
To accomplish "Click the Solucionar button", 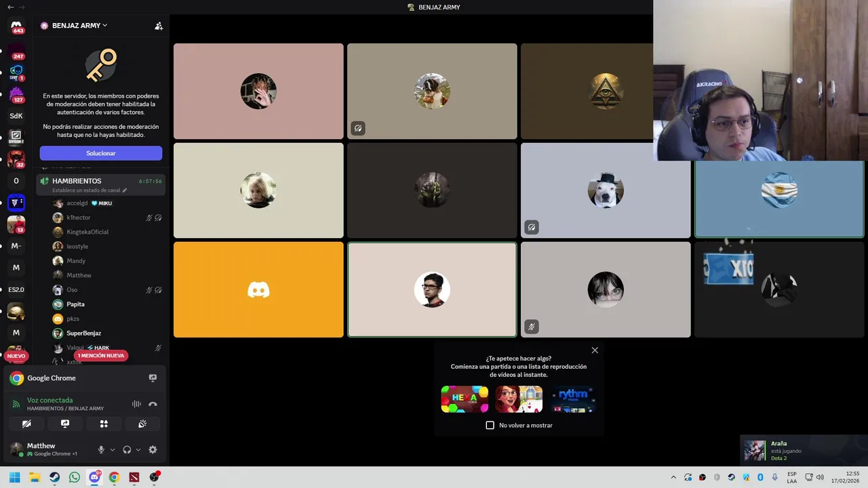I will point(101,153).
